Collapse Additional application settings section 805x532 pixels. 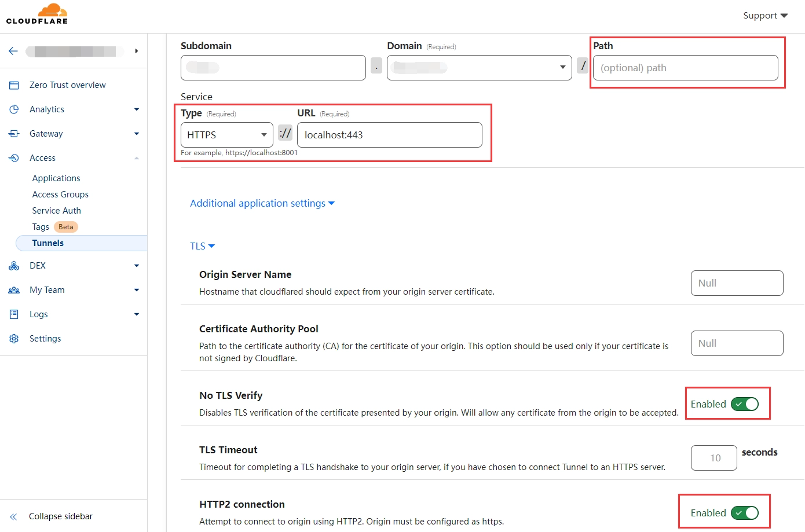click(x=262, y=203)
